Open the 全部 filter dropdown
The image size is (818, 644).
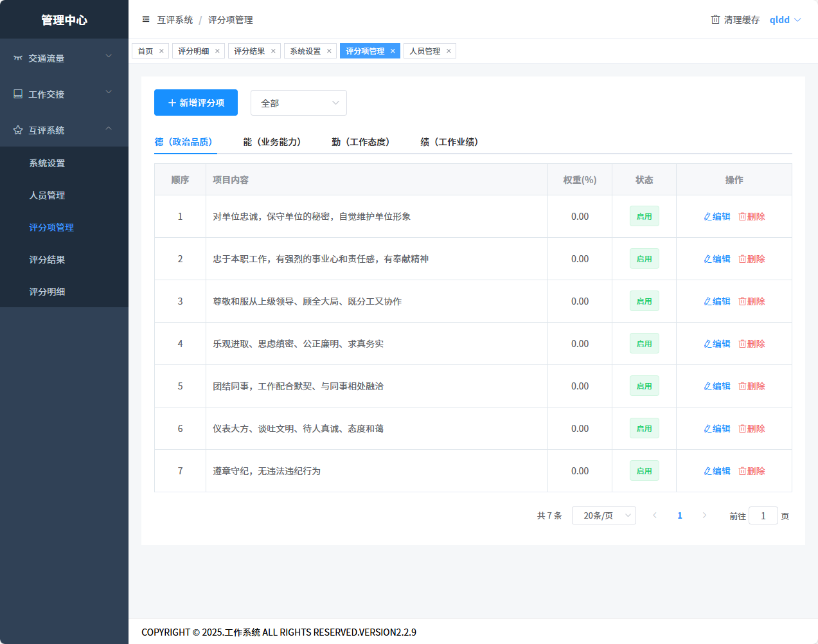298,103
